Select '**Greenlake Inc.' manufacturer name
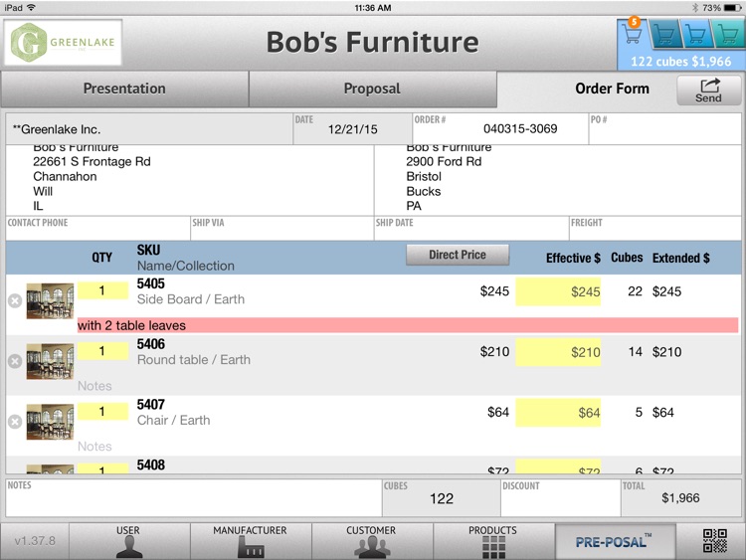The height and width of the screenshot is (560, 746). [57, 129]
